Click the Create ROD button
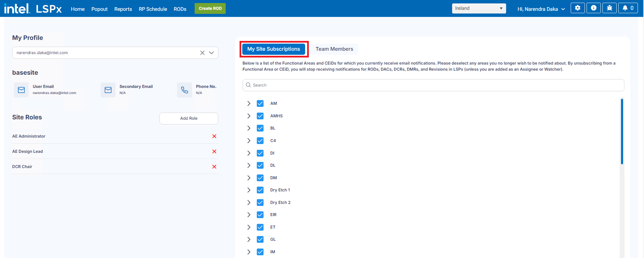644x258 pixels. tap(210, 8)
